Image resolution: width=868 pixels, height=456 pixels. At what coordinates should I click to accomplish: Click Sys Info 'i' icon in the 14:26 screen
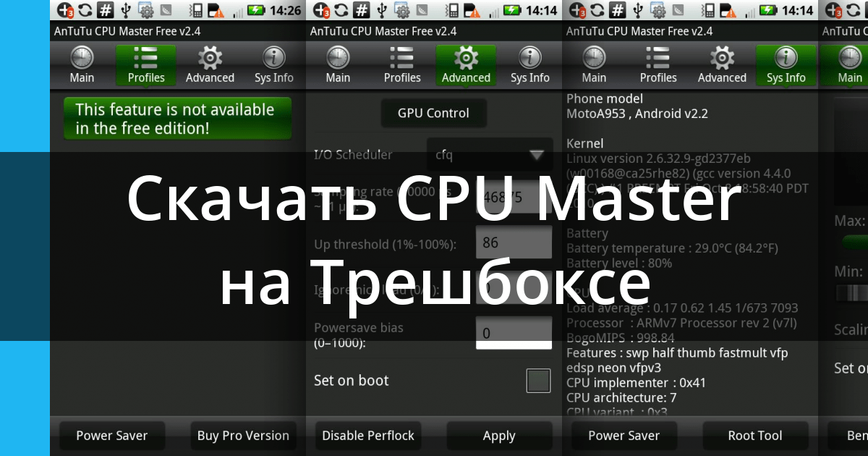coord(273,57)
